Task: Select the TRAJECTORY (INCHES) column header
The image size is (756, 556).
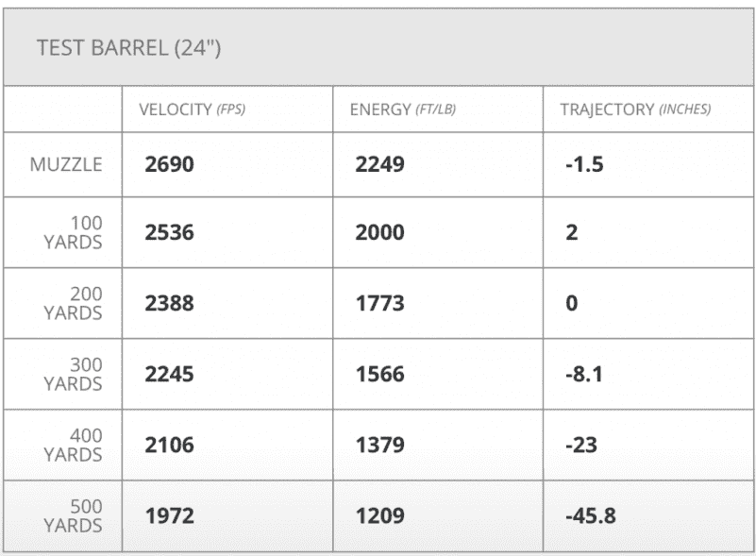Action: click(x=635, y=110)
